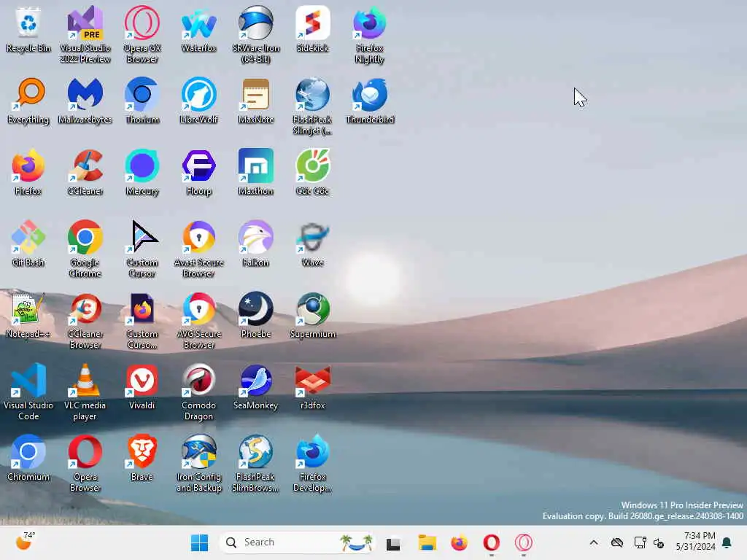
Task: Click the Visual Studio Code shortcut
Action: click(28, 392)
